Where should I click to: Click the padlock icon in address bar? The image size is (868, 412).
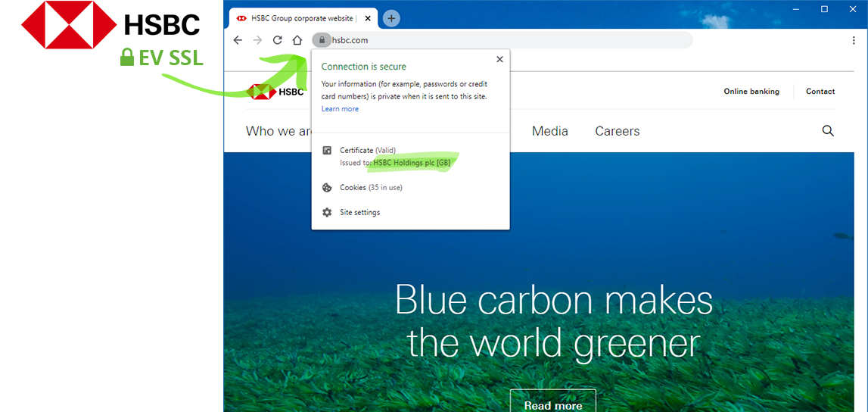[322, 40]
